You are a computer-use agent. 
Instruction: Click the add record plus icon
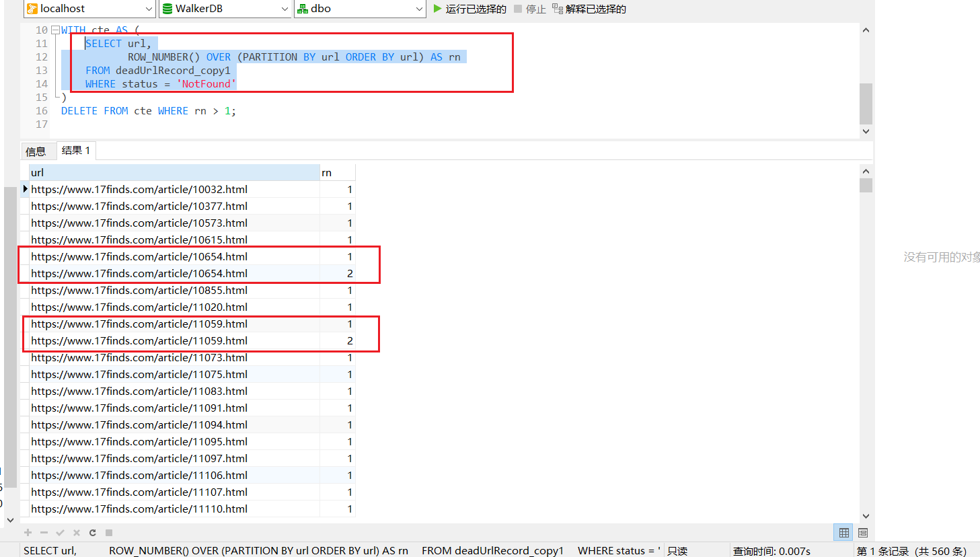(28, 533)
